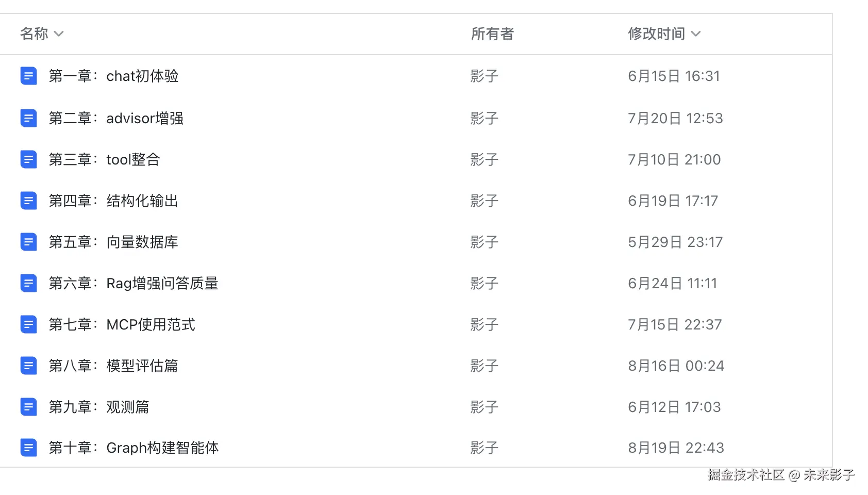Click the document icon beside 第九章 观测篇
Screen dimensions: 868x495
pyautogui.click(x=28, y=407)
